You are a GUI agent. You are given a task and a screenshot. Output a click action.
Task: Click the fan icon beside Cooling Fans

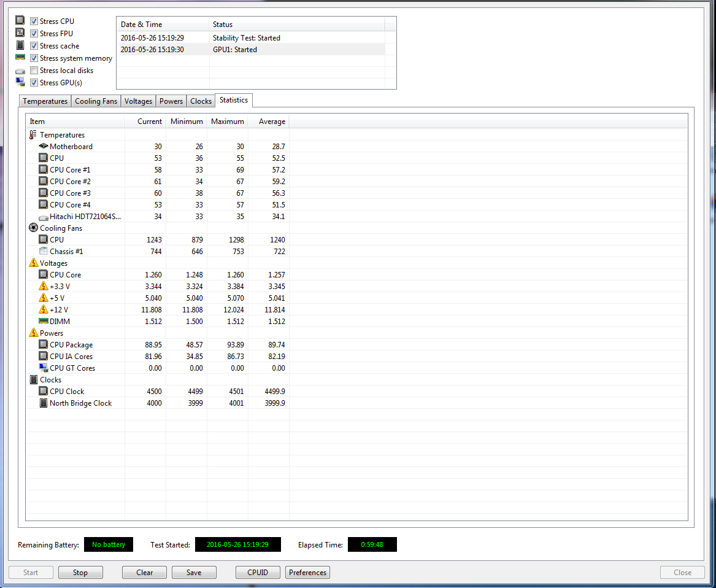pyautogui.click(x=33, y=228)
